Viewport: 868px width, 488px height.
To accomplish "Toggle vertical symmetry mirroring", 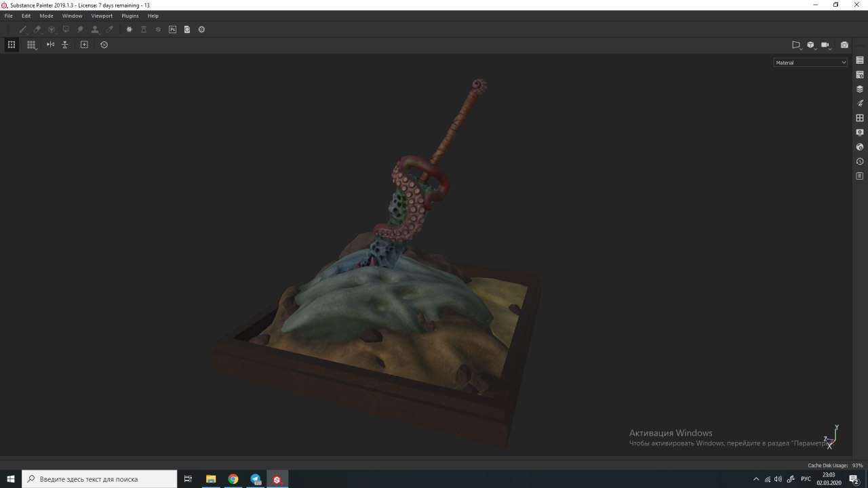I will [x=65, y=45].
